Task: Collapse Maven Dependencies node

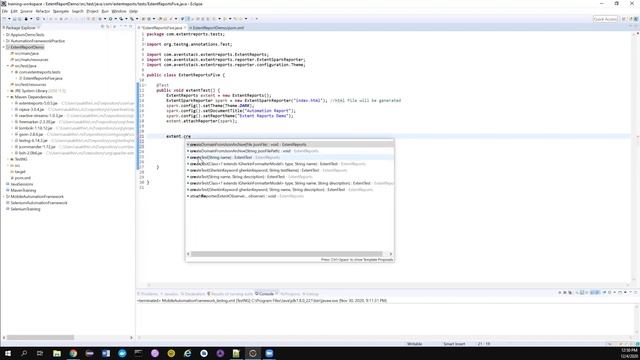Action: 8,97
